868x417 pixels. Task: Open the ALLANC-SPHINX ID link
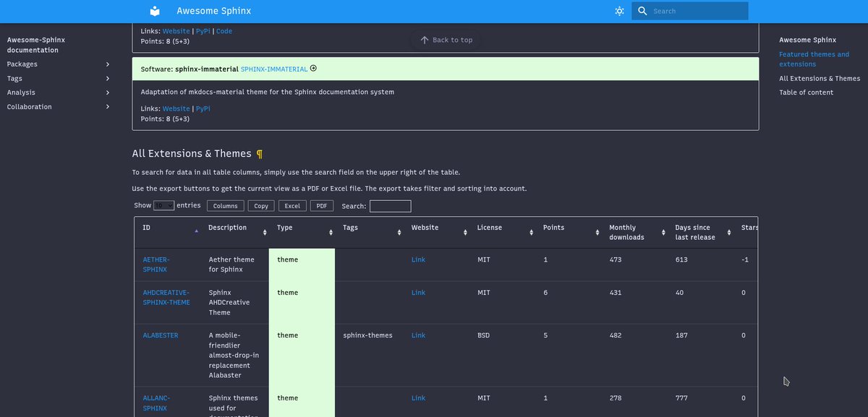click(x=156, y=403)
